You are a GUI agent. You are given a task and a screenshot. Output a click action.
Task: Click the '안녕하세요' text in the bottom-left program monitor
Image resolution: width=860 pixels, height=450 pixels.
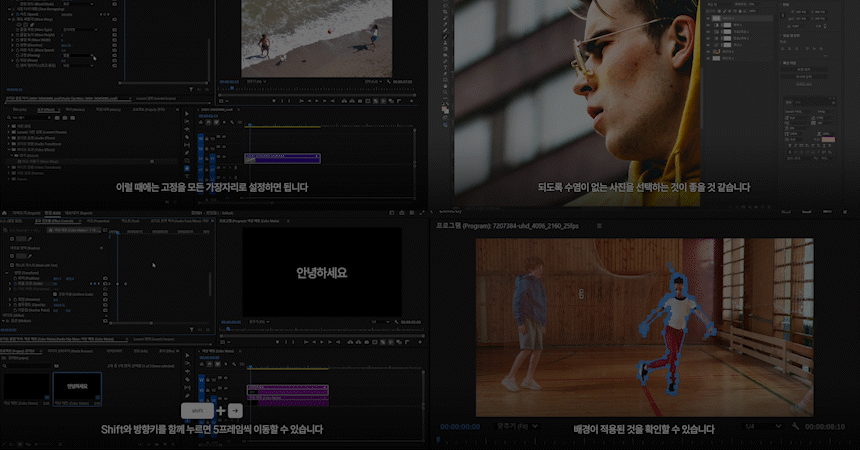pos(321,272)
